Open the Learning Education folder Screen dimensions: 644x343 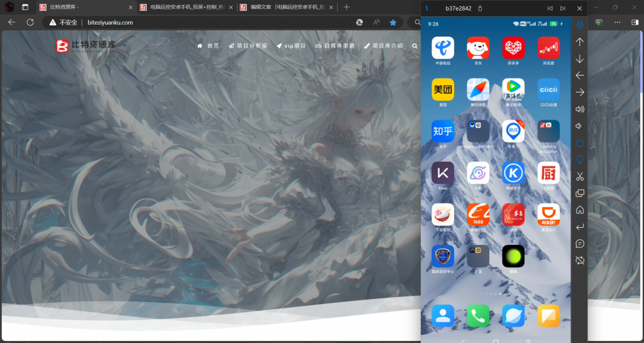point(548,131)
